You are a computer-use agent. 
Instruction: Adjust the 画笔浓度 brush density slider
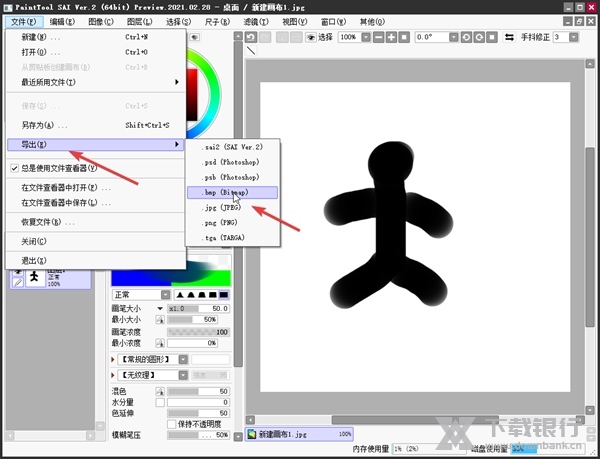(198, 331)
